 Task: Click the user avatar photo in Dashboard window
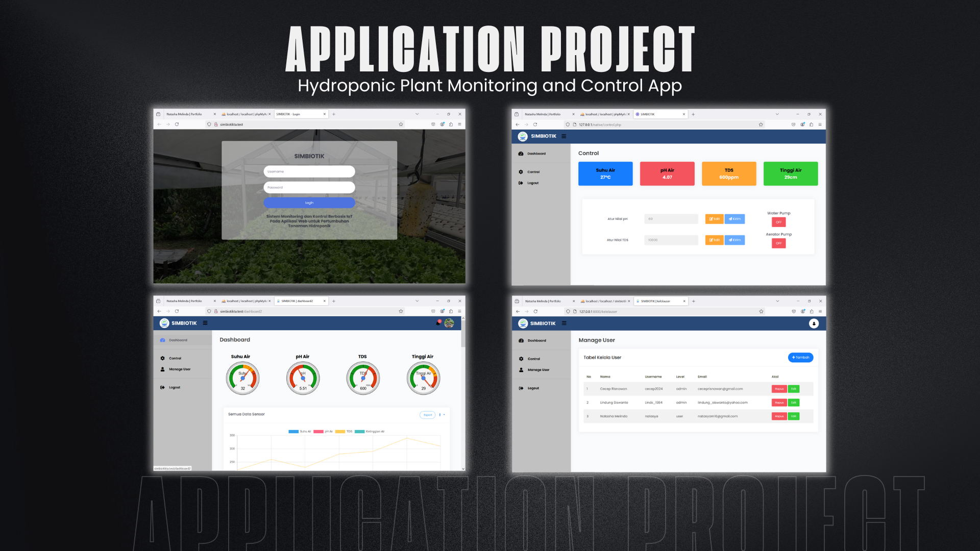(449, 323)
